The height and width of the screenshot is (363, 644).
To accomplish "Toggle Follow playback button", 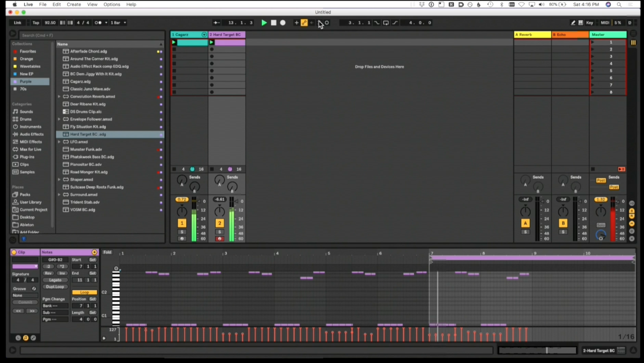I will [216, 23].
